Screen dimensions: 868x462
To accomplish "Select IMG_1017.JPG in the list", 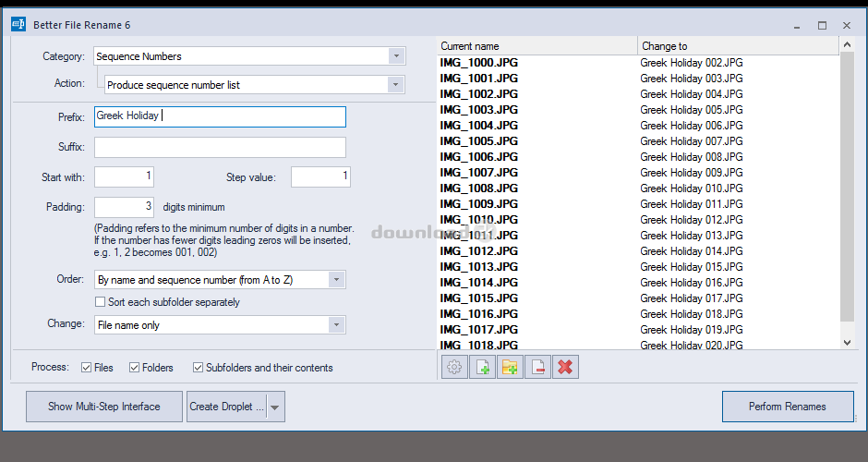I will (479, 330).
